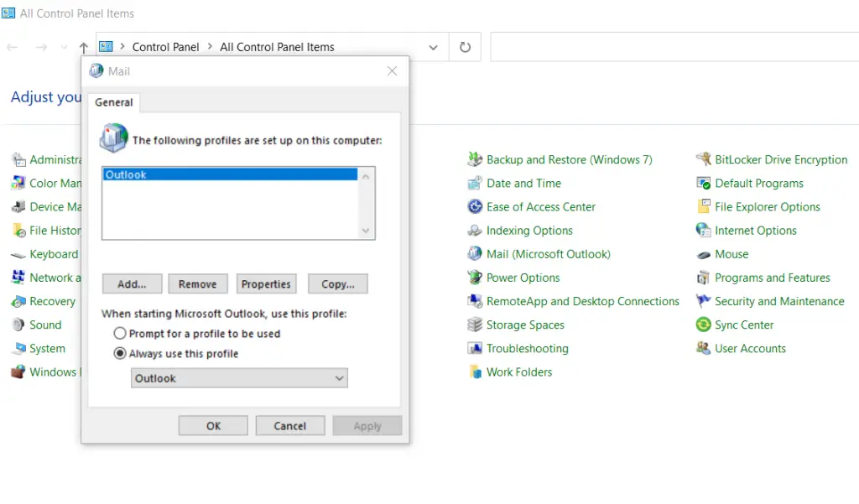The height and width of the screenshot is (504, 859).
Task: Open the Date and Time icon
Action: coord(475,183)
